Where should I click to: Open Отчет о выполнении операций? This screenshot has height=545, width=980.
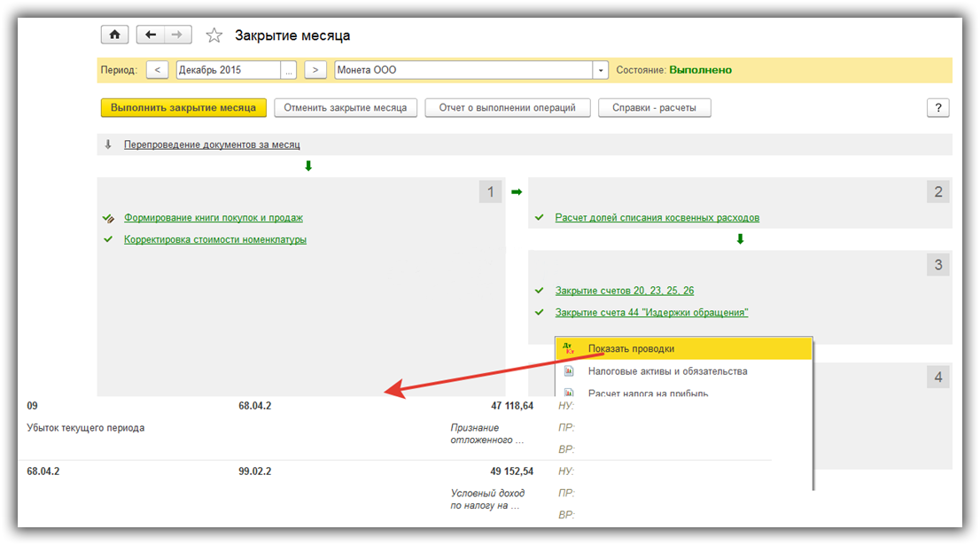507,108
